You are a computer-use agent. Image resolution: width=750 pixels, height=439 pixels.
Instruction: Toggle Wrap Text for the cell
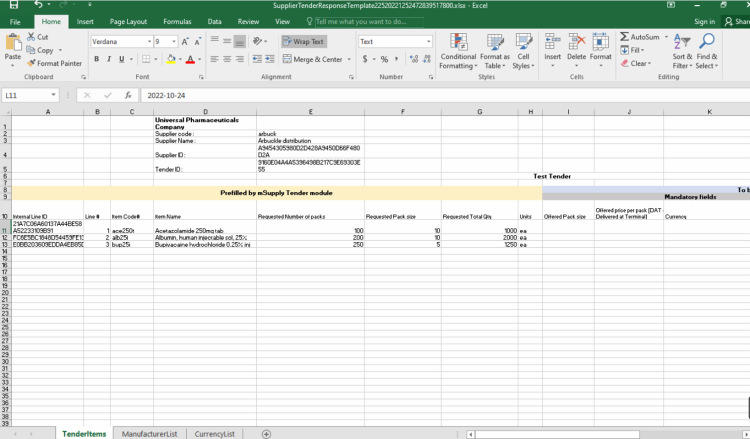click(x=303, y=42)
